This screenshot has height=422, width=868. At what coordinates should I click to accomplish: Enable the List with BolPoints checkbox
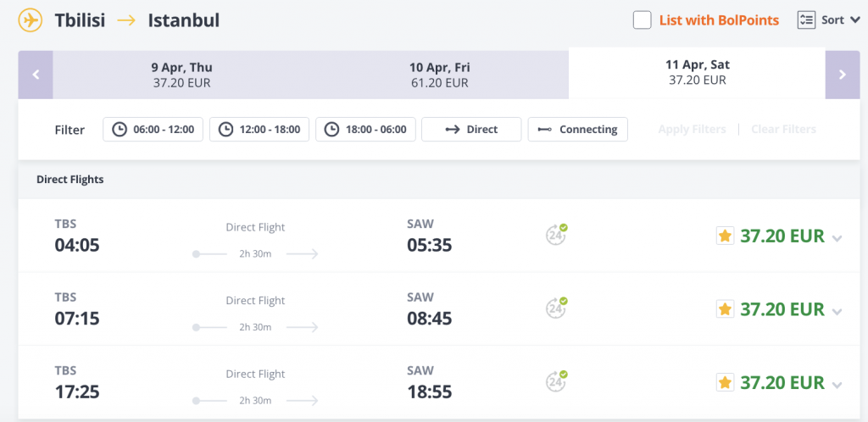click(643, 19)
